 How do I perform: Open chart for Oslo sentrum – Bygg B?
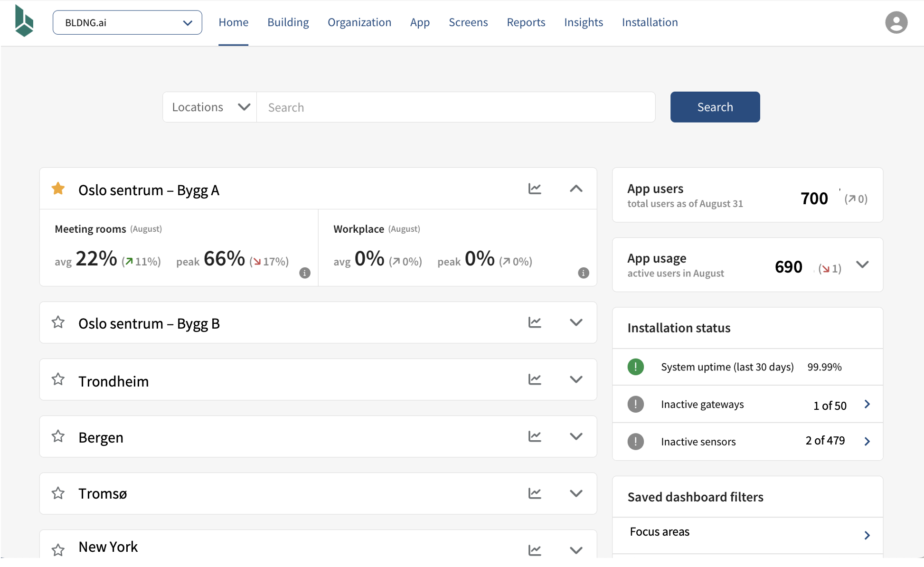click(x=535, y=322)
